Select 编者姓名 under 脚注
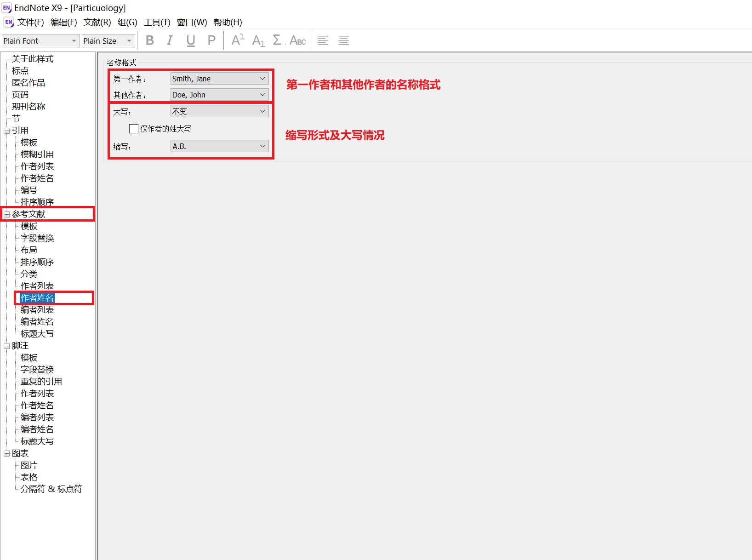The image size is (752, 560). pyautogui.click(x=37, y=429)
